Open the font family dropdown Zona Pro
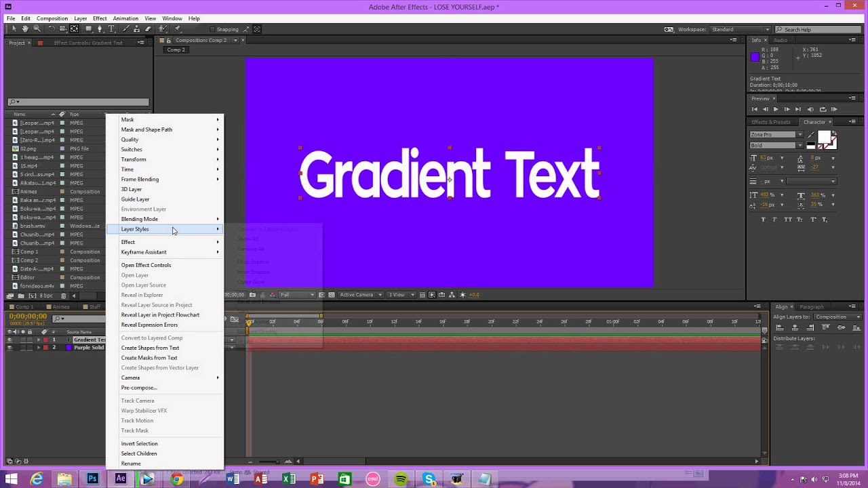The height and width of the screenshot is (488, 868). 776,134
